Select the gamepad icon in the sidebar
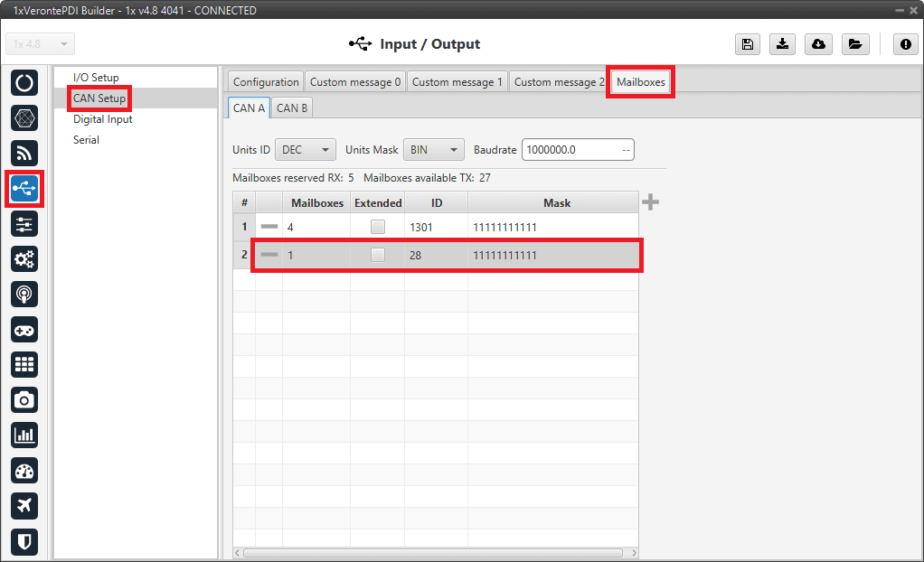 (24, 329)
